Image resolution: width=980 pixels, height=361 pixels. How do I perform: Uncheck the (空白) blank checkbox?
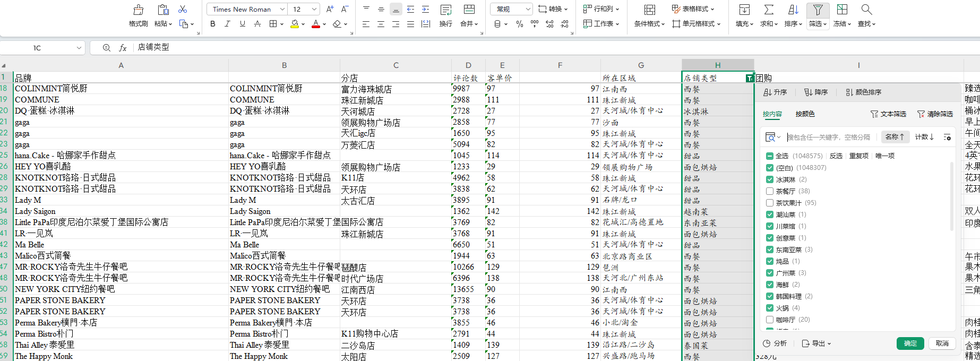pos(769,168)
